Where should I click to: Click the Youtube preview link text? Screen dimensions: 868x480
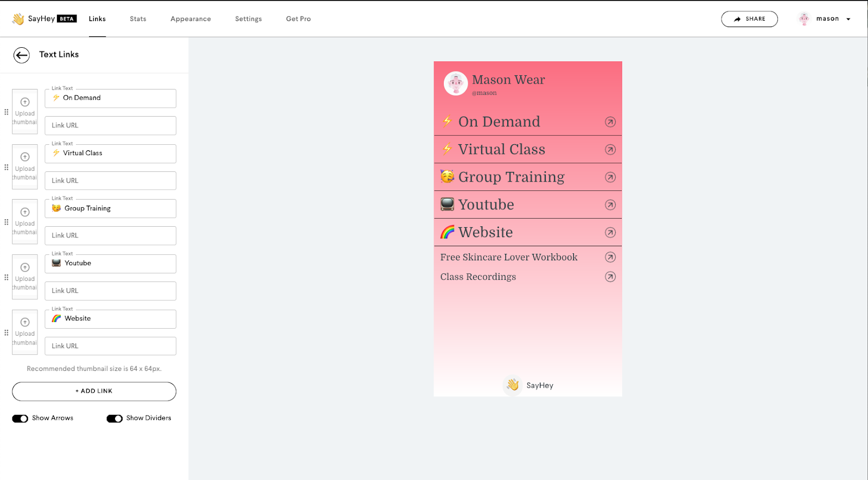pyautogui.click(x=486, y=204)
